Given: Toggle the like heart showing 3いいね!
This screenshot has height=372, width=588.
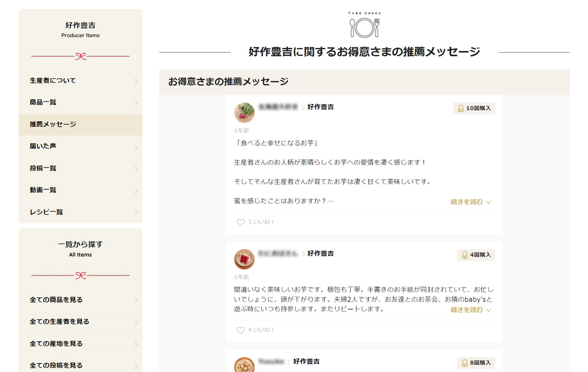Looking at the screenshot, I should [240, 222].
